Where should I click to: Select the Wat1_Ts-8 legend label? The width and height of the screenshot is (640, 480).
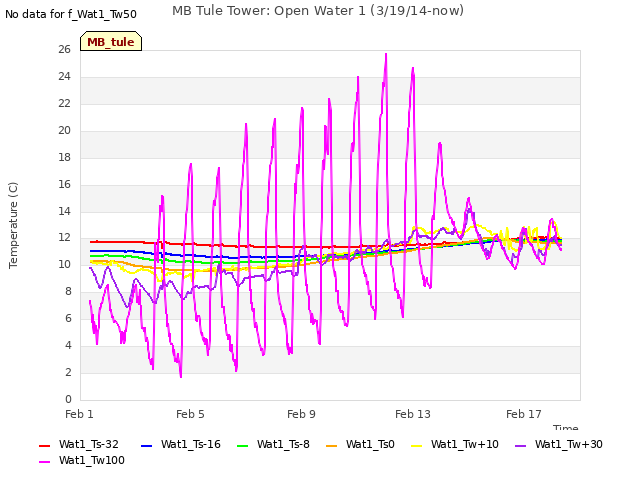tap(283, 444)
